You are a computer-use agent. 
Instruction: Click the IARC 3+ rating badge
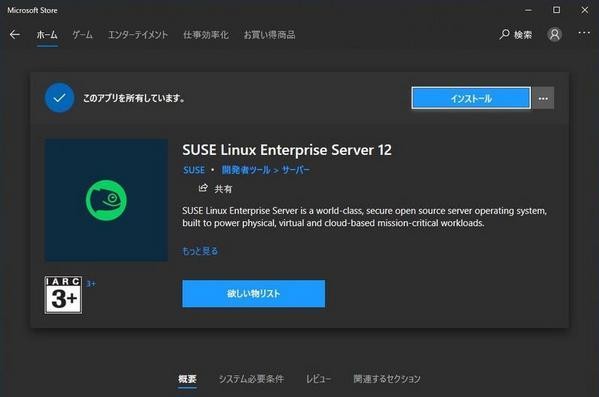63,295
